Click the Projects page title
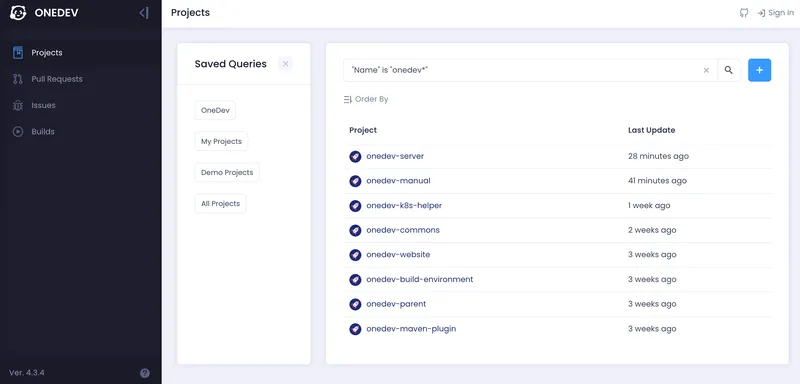 pyautogui.click(x=190, y=13)
